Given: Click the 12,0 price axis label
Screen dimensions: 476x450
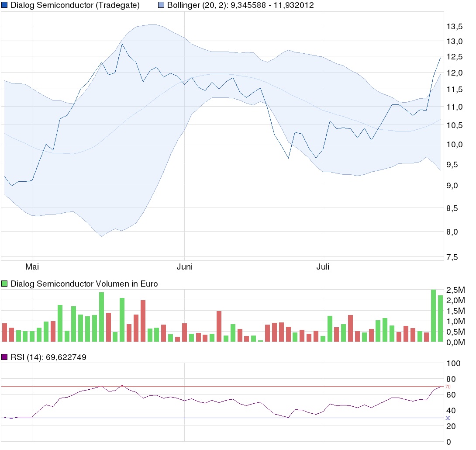Looking at the screenshot, I should click(x=455, y=73).
